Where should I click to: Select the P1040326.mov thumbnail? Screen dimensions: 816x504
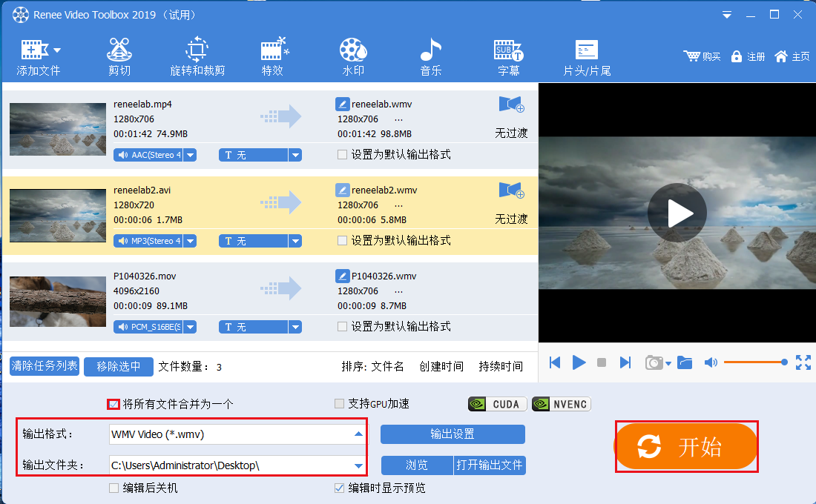click(58, 302)
